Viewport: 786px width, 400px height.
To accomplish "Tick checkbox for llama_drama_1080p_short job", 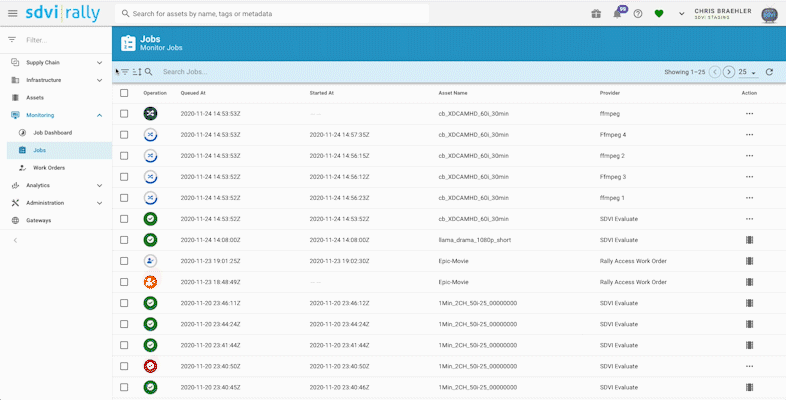I will click(124, 240).
